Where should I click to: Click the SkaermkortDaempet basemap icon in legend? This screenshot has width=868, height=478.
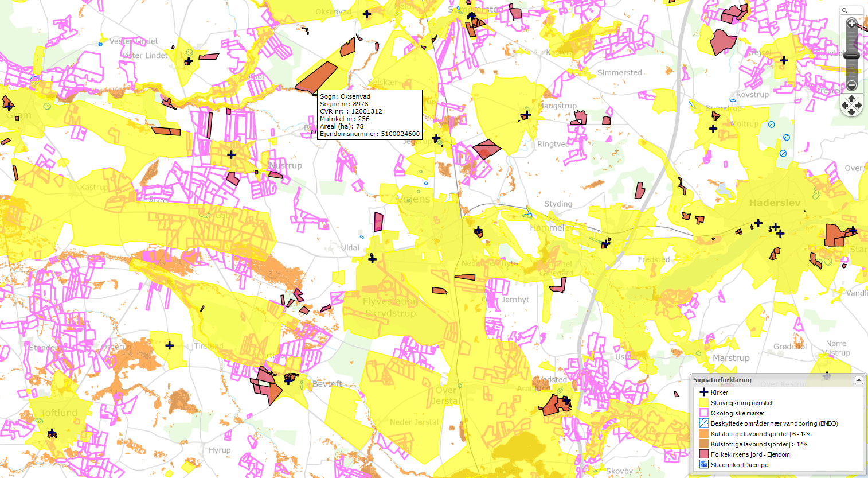(703, 465)
